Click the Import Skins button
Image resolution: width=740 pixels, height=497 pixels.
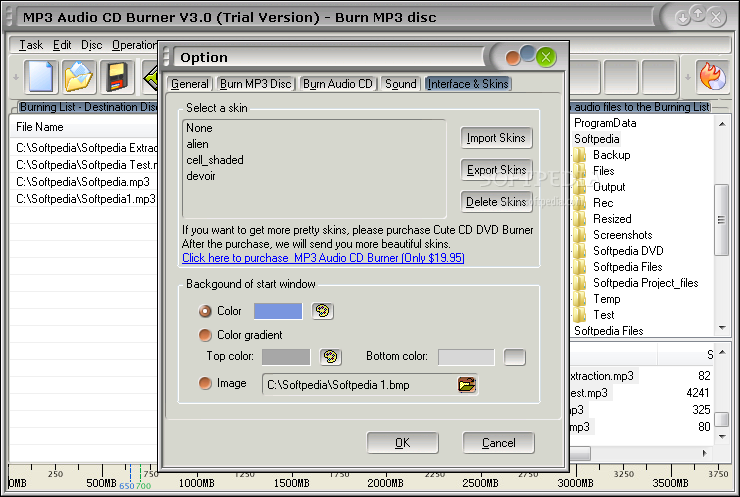click(496, 138)
